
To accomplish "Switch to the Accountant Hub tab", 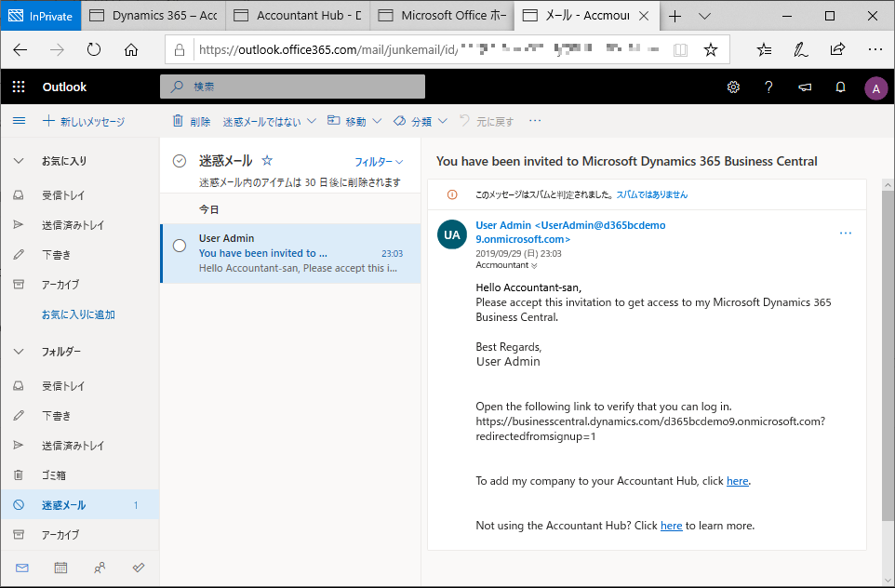I will [x=298, y=16].
